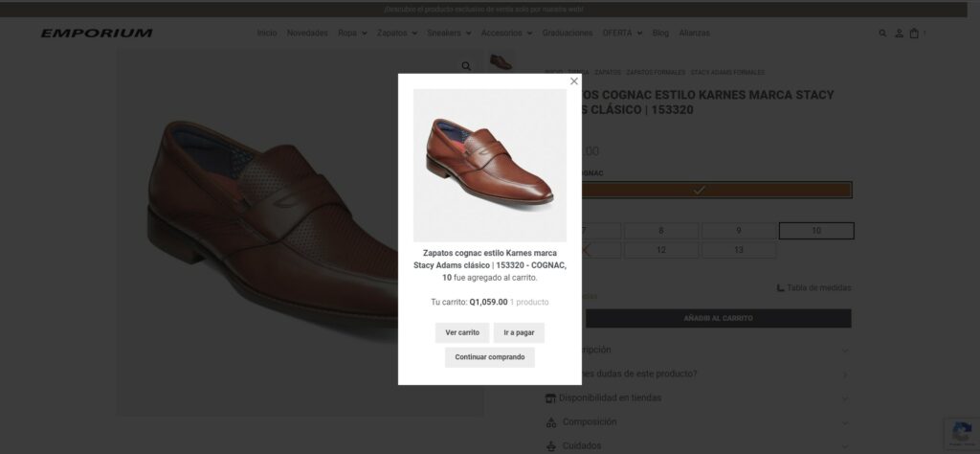Click the cart total Q1,059.00 text
Viewport: 980px width, 454px height.
pos(488,302)
